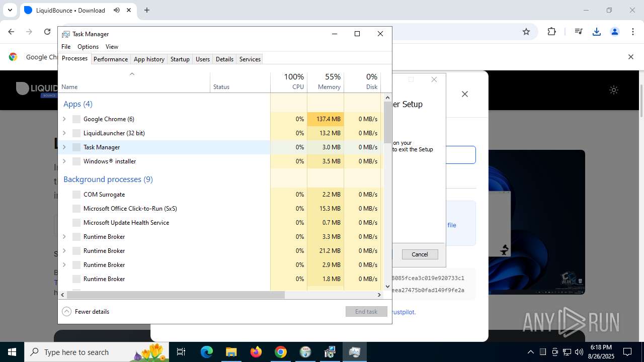Expand the Windows installer process row
This screenshot has width=644, height=362.
64,161
